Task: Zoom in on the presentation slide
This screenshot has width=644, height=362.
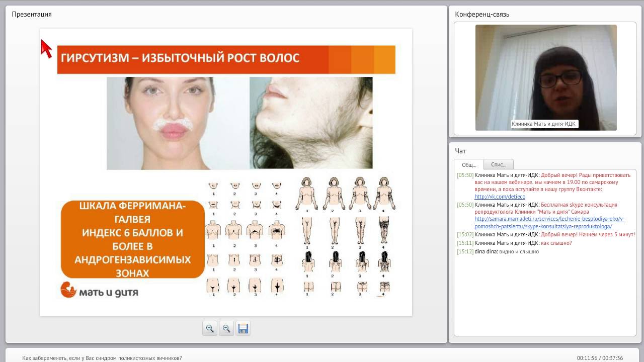Action: (210, 328)
